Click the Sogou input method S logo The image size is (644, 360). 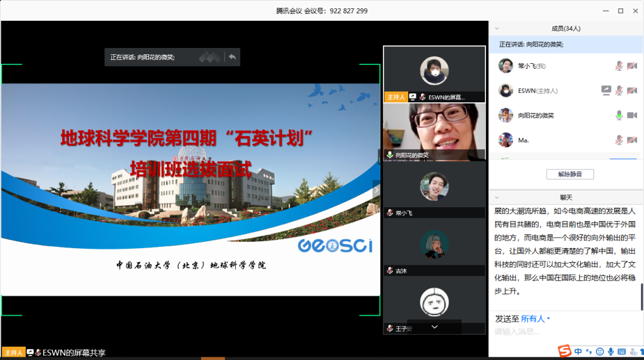[564, 351]
